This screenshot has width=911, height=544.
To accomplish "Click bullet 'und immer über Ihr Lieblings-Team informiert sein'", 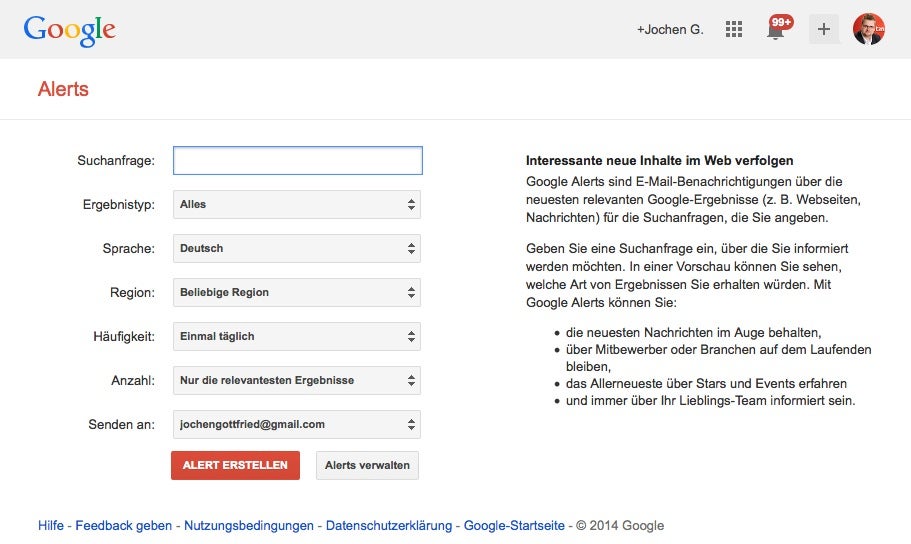I will [711, 400].
